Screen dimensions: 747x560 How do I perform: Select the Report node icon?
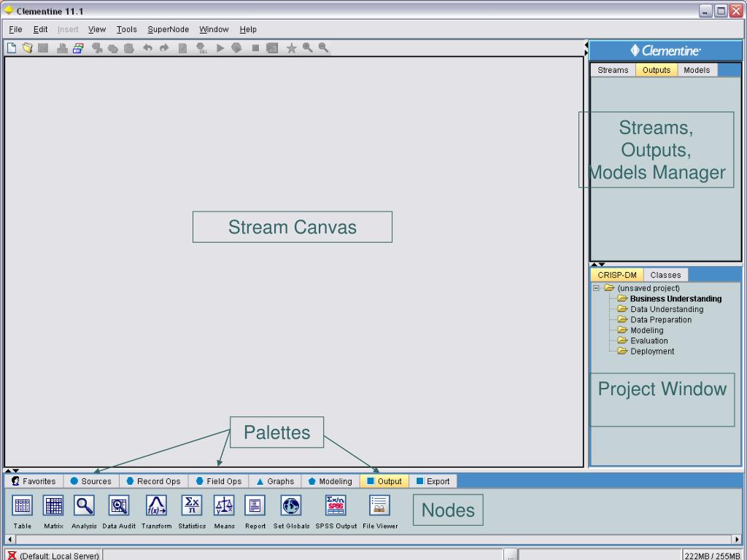[x=255, y=505]
